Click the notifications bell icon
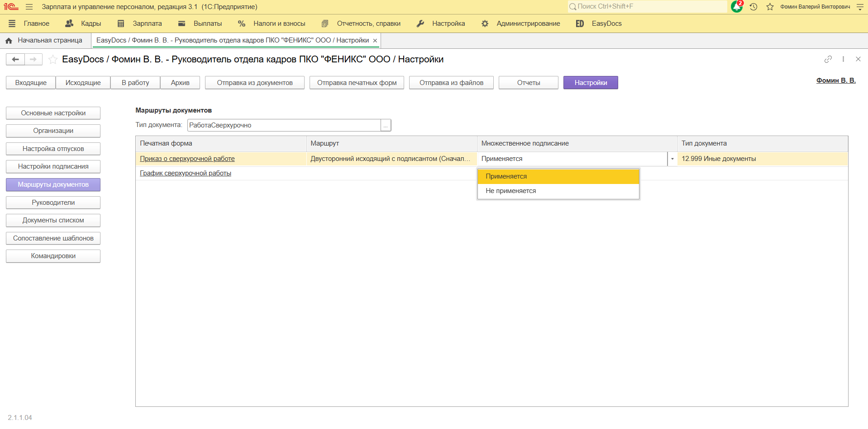868x429 pixels. click(x=736, y=7)
